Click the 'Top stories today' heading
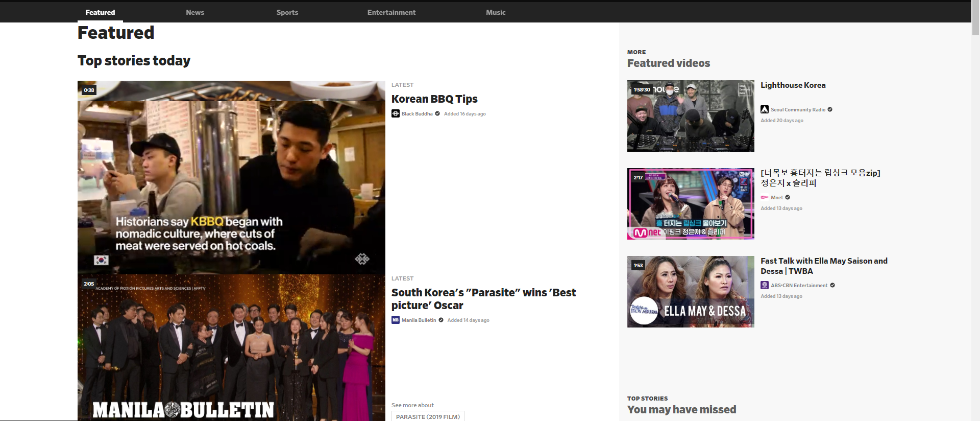 pyautogui.click(x=134, y=61)
